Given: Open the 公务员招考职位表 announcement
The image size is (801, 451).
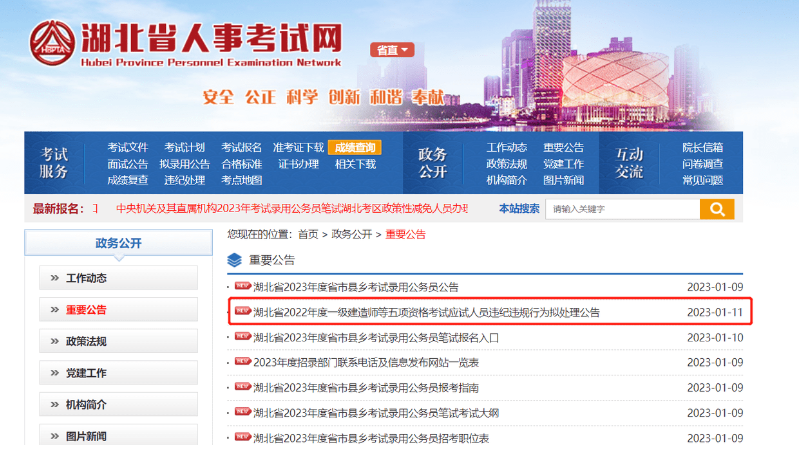Looking at the screenshot, I should 371,438.
